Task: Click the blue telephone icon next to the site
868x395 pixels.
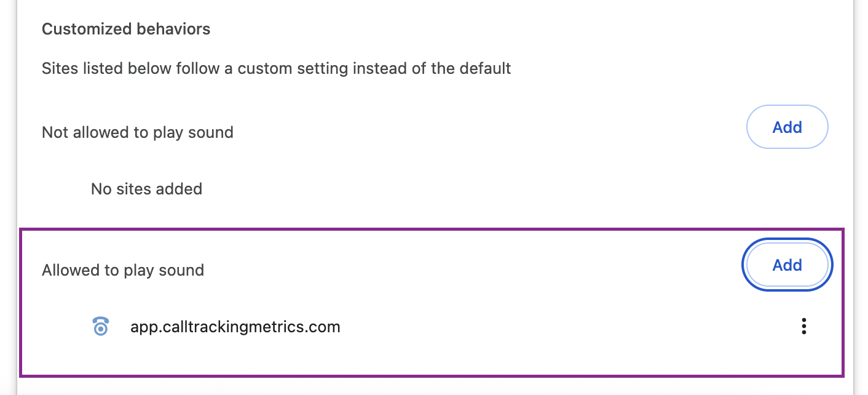Action: point(100,326)
